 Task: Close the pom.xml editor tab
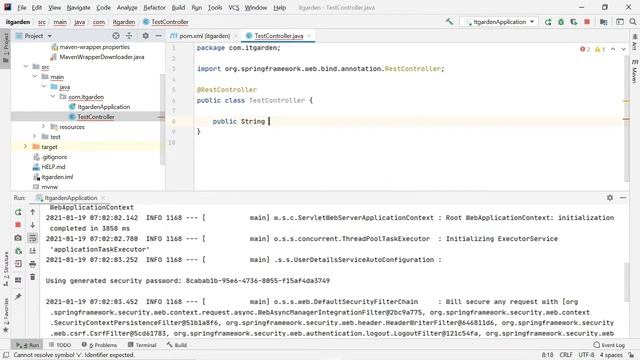pos(236,36)
